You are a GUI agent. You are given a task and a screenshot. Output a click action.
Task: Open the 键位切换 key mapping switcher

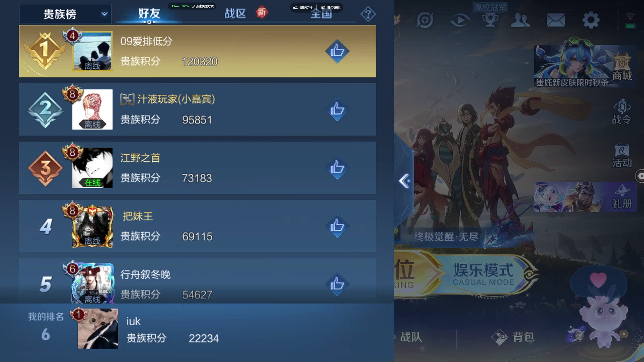(x=303, y=8)
